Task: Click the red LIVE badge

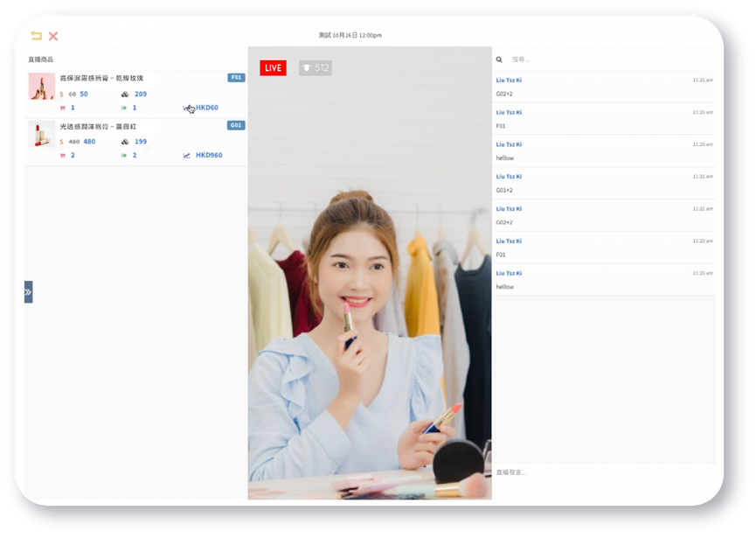Action: click(273, 67)
